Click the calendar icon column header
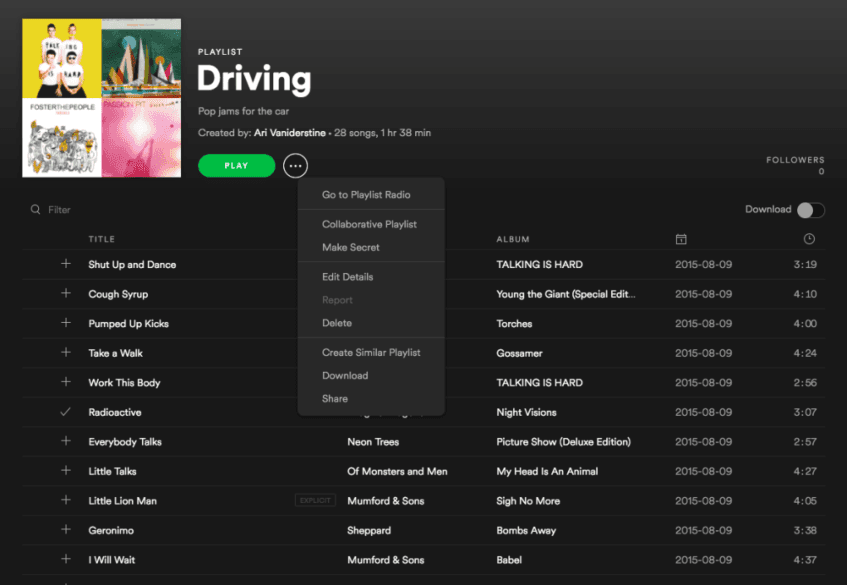847x585 pixels. pos(682,239)
